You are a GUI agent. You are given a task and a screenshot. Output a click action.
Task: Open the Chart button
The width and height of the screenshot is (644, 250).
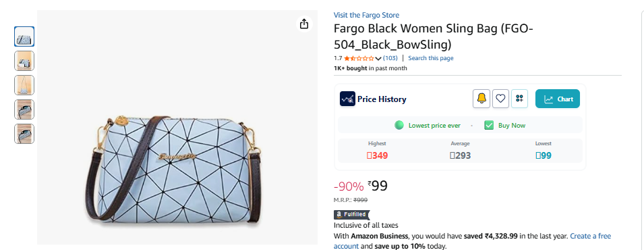557,99
